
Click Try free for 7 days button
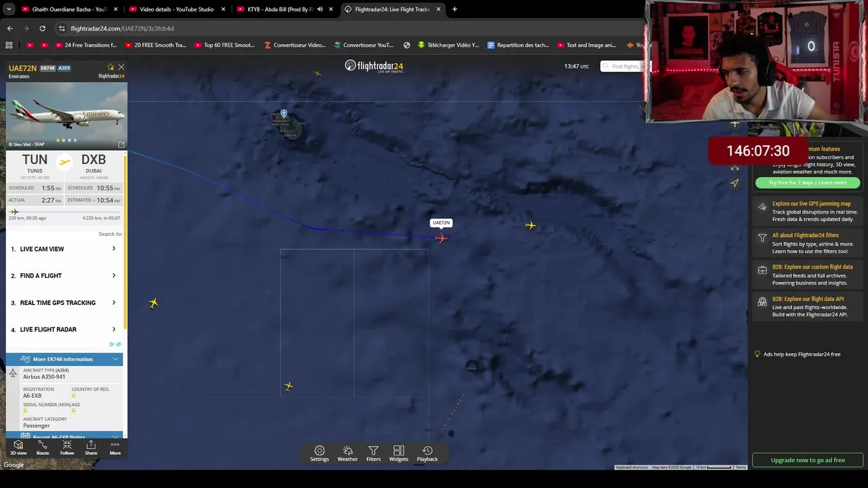(x=807, y=182)
